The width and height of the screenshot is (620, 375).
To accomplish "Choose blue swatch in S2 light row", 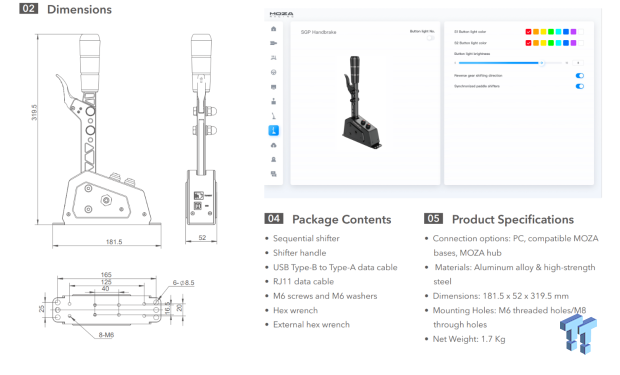I will click(566, 43).
